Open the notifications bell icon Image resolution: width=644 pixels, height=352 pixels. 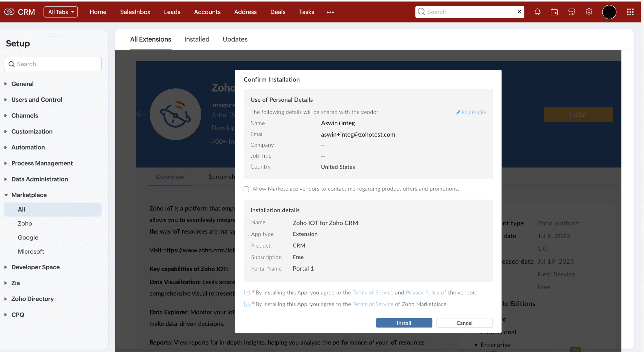[537, 12]
